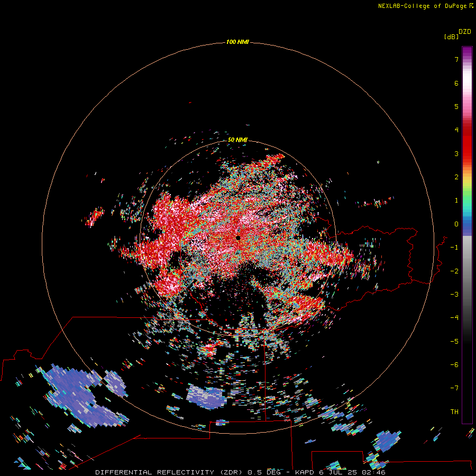Click the 5 dB tick label

(456, 106)
